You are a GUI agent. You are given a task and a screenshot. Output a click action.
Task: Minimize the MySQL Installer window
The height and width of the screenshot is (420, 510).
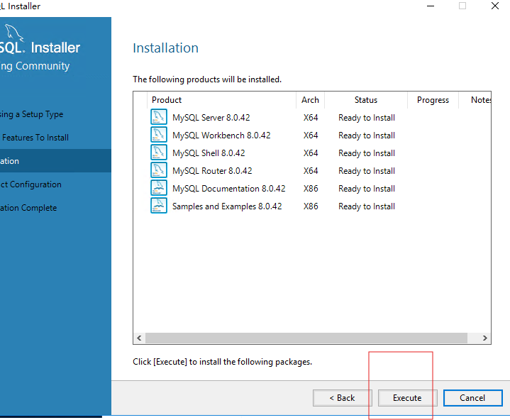(x=431, y=6)
